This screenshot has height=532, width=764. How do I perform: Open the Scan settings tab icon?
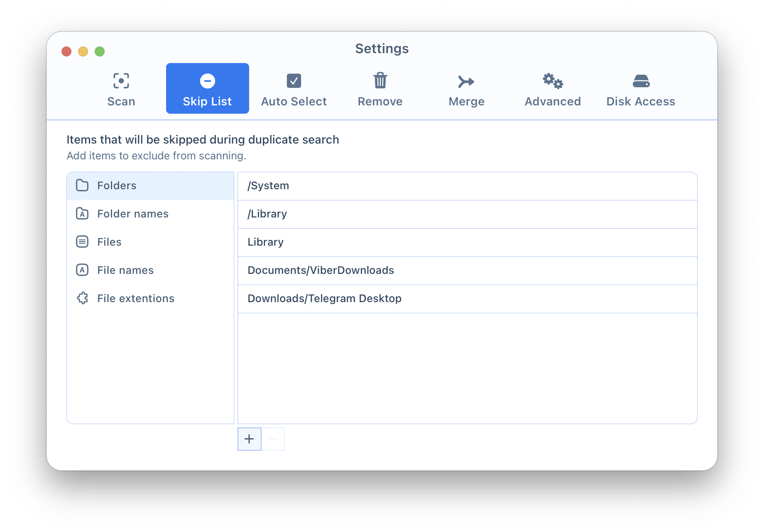click(121, 81)
